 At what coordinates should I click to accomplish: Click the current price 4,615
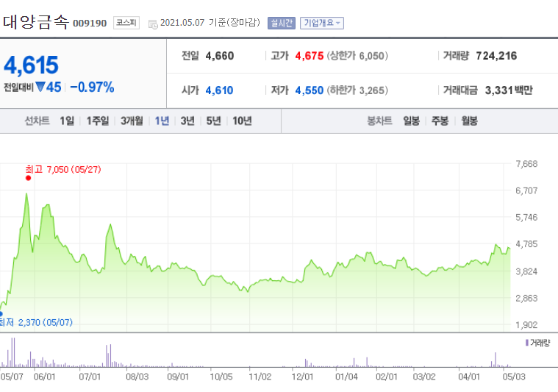(x=31, y=65)
